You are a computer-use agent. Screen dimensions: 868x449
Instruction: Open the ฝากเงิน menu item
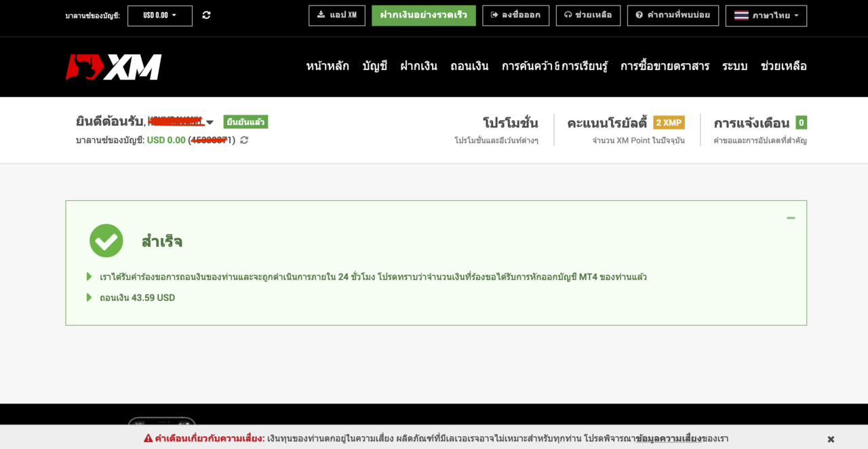[x=418, y=66]
